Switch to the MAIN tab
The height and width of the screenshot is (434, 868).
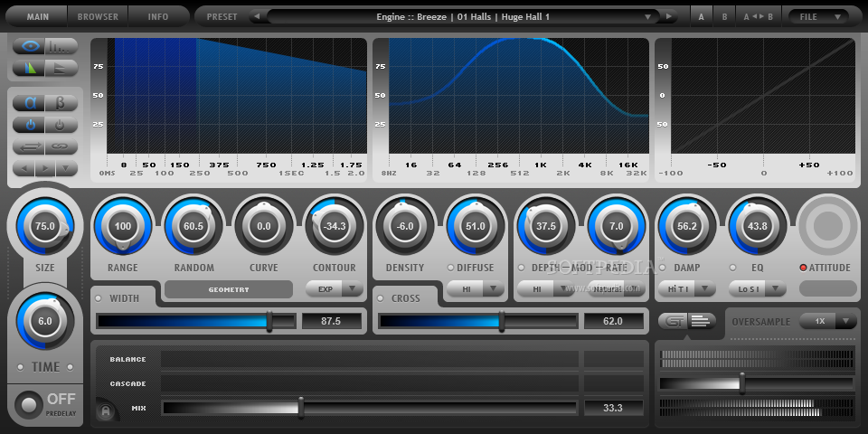click(x=38, y=16)
